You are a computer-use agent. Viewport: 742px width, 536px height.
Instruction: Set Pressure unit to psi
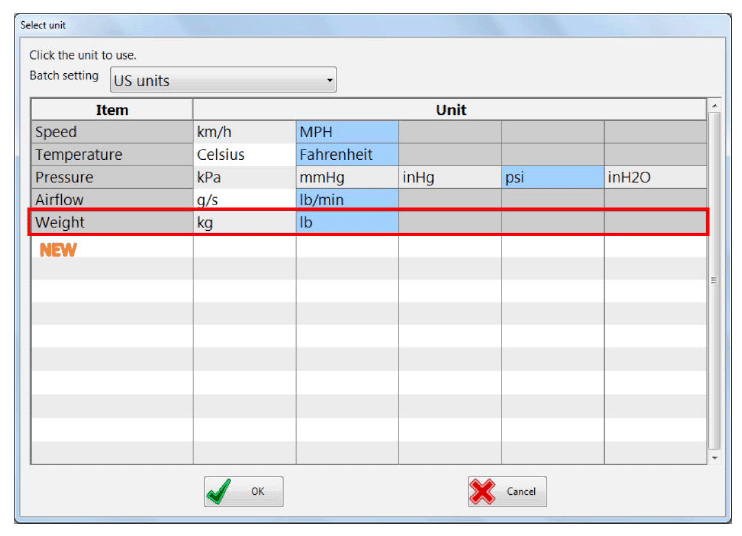click(552, 178)
